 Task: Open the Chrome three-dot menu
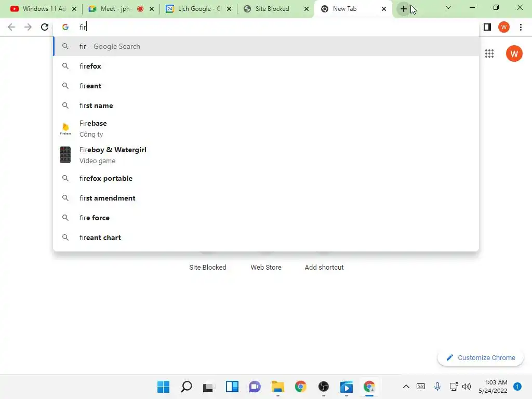521,27
